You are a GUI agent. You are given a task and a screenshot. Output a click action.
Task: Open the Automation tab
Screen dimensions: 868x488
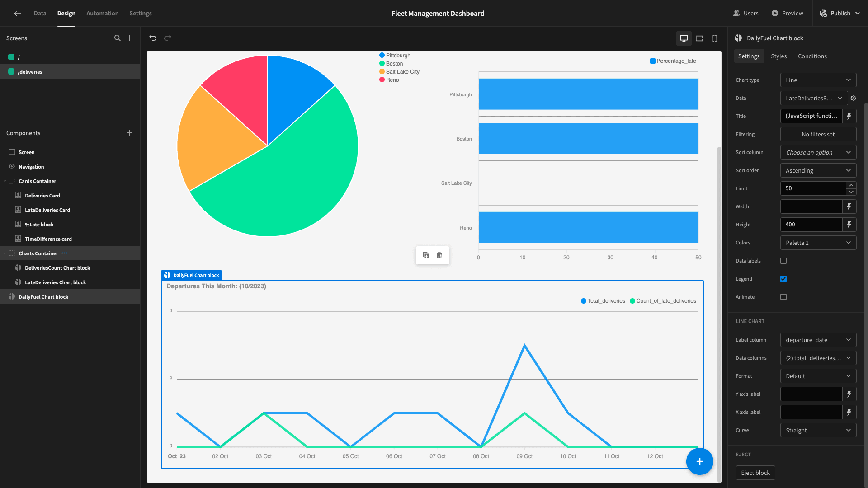pyautogui.click(x=102, y=13)
